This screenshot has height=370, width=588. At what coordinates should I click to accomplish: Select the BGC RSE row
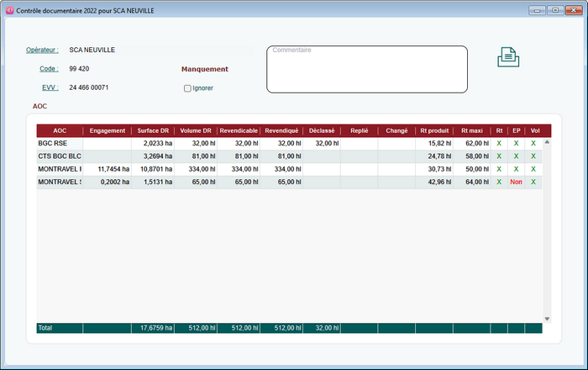[60, 144]
